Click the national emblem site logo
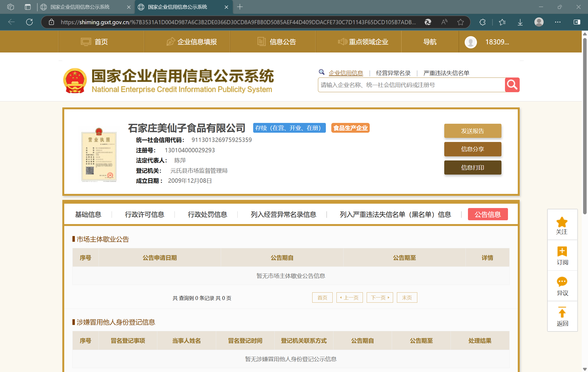The width and height of the screenshot is (588, 372). [75, 81]
